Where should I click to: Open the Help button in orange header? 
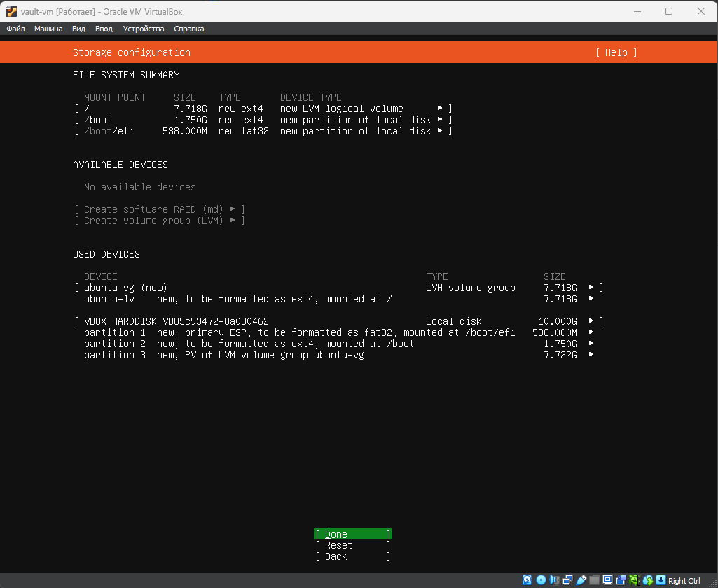pos(616,52)
